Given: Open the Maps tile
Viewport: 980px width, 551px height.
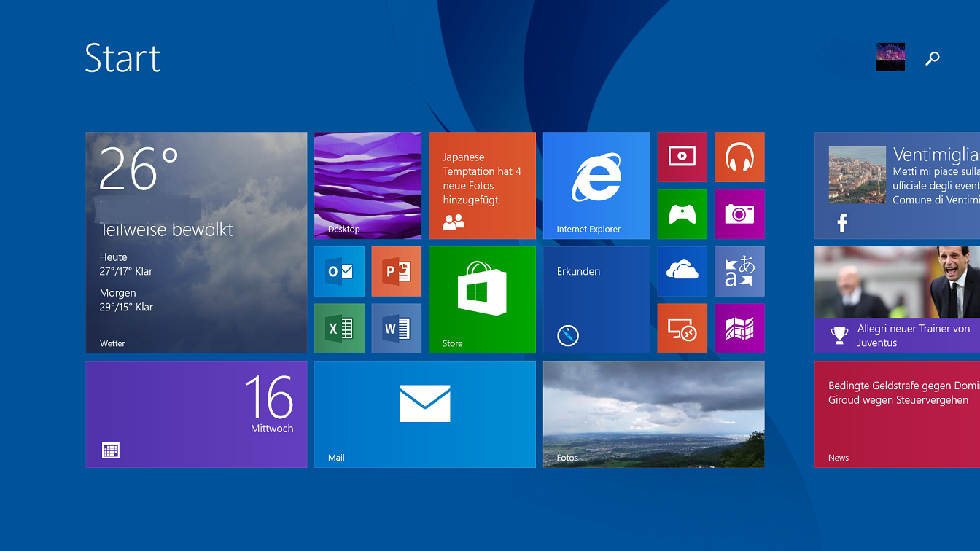Looking at the screenshot, I should pyautogui.click(x=739, y=329).
